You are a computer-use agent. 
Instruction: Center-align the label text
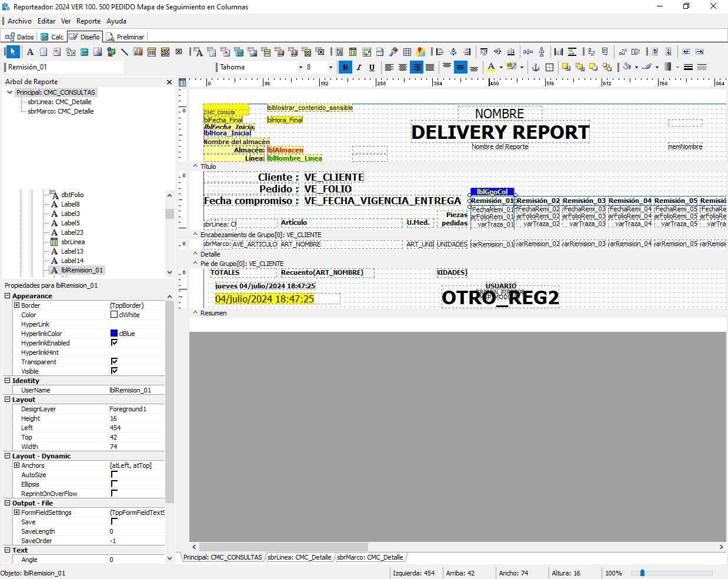(403, 67)
